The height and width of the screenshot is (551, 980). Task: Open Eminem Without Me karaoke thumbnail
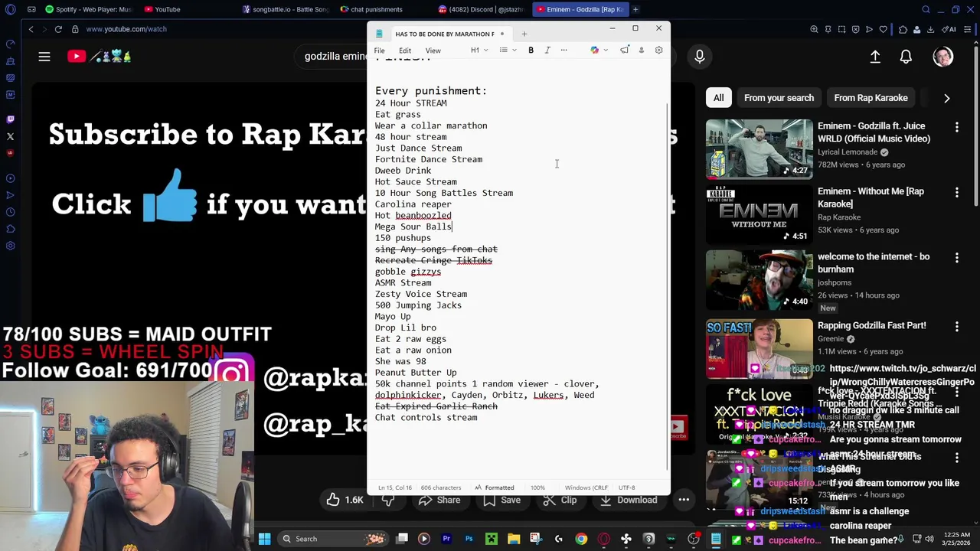tap(759, 214)
